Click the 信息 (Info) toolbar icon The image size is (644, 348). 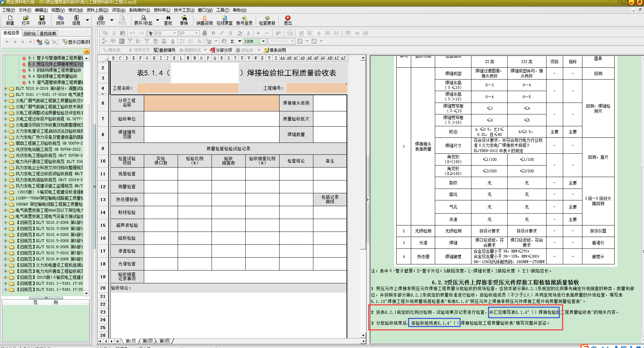76,20
